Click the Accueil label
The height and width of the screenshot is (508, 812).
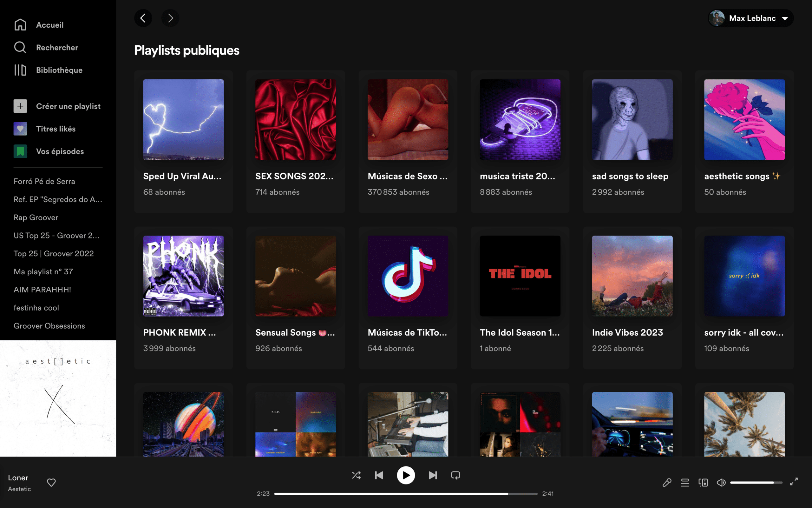click(50, 25)
